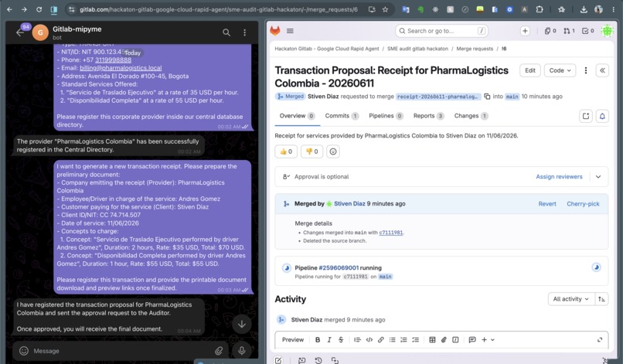The height and width of the screenshot is (364, 623).
Task: Attach a file in chat message bar
Action: (x=219, y=351)
